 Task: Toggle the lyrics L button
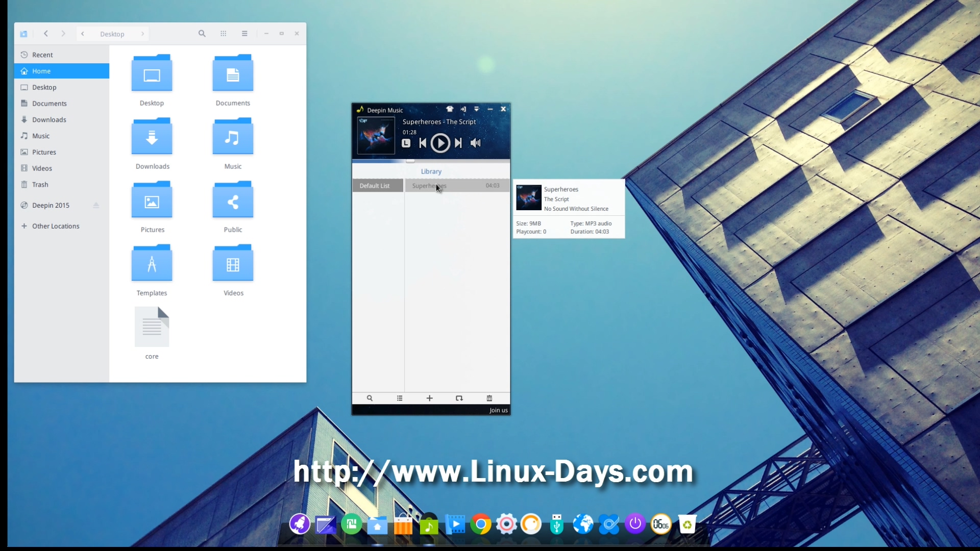tap(406, 143)
